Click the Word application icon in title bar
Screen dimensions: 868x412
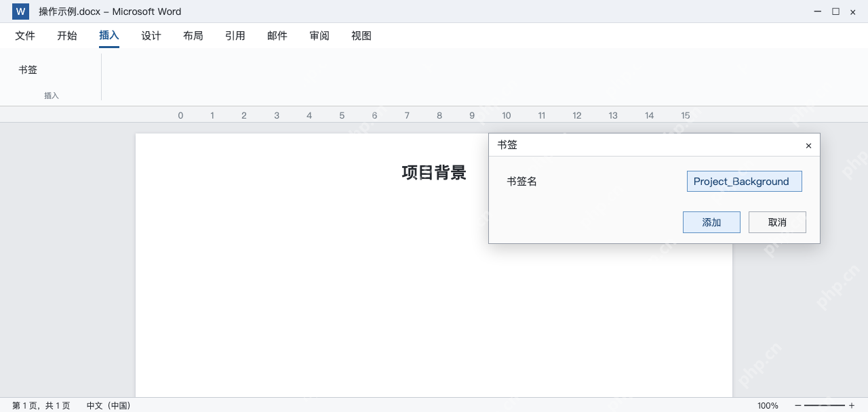click(20, 12)
